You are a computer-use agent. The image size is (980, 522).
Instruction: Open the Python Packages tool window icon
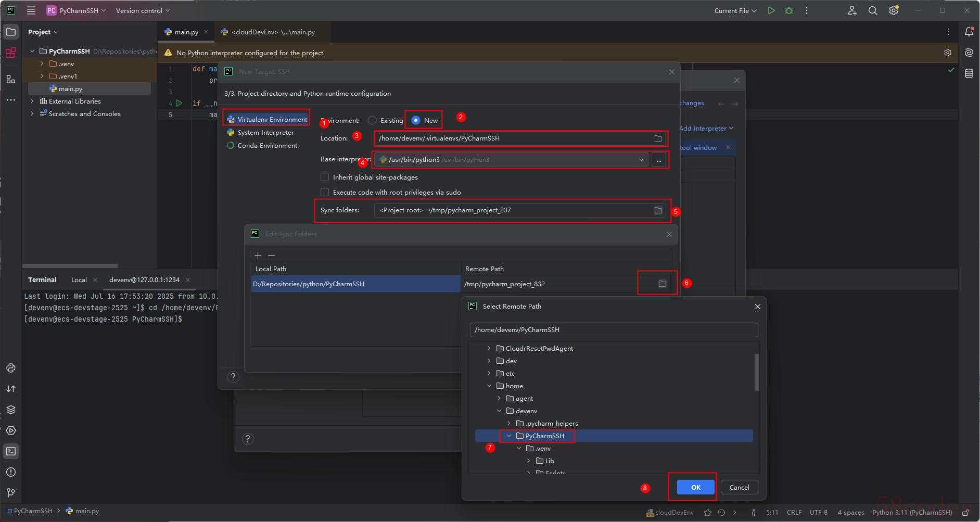[10, 410]
